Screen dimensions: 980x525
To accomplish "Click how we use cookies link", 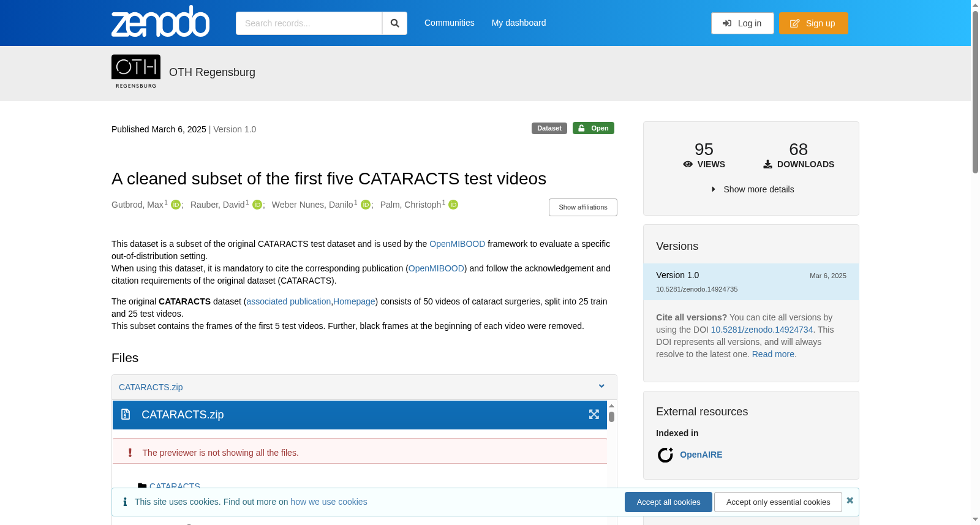I will pyautogui.click(x=329, y=502).
